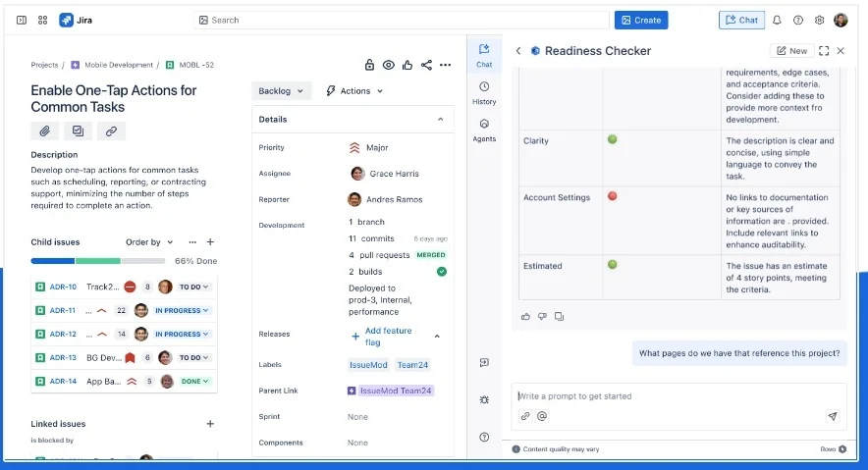Select the Team24 label
The image size is (868, 470).
[412, 365]
